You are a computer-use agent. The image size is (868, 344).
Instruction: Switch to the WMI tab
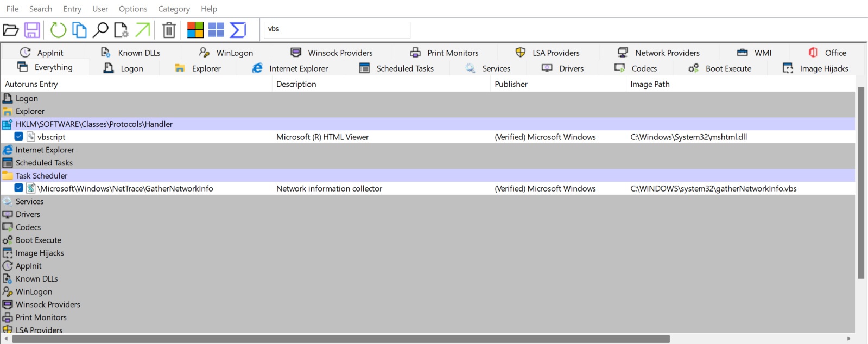click(x=754, y=53)
